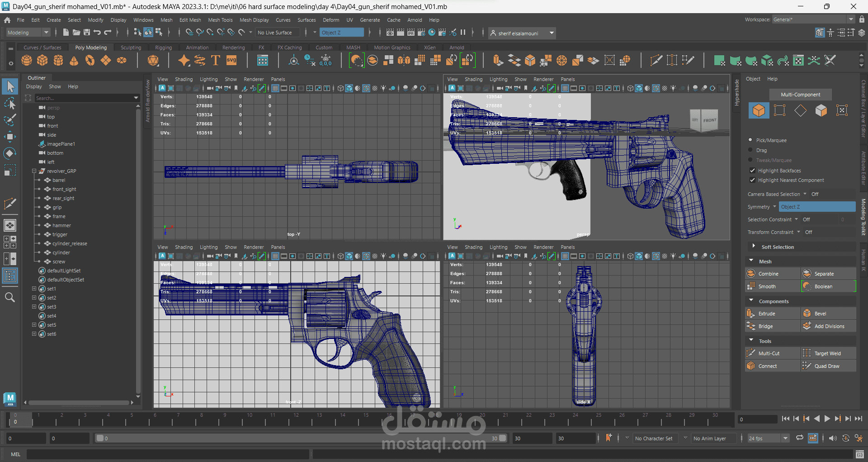
Task: Disable Highlight Backfaces
Action: pos(753,170)
